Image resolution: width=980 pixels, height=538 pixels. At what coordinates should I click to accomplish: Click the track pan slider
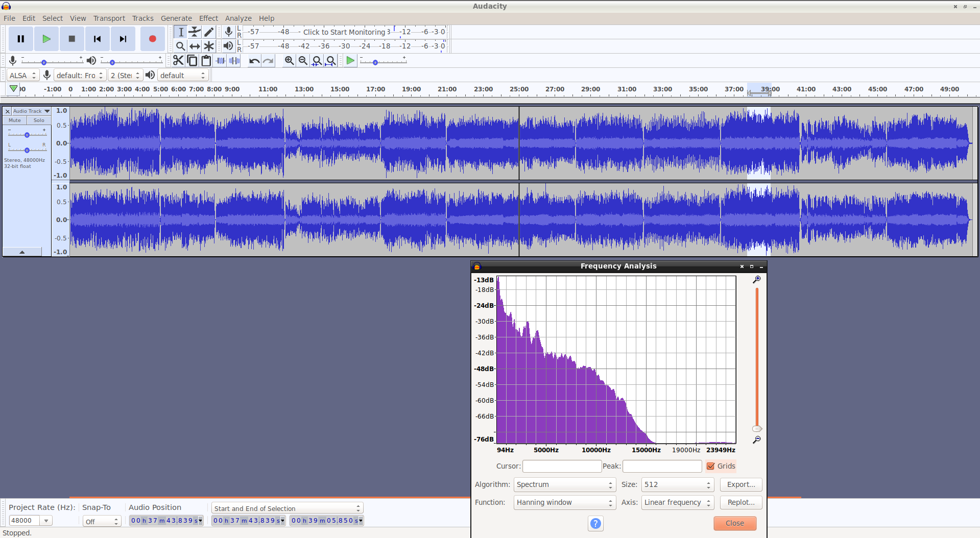[27, 150]
